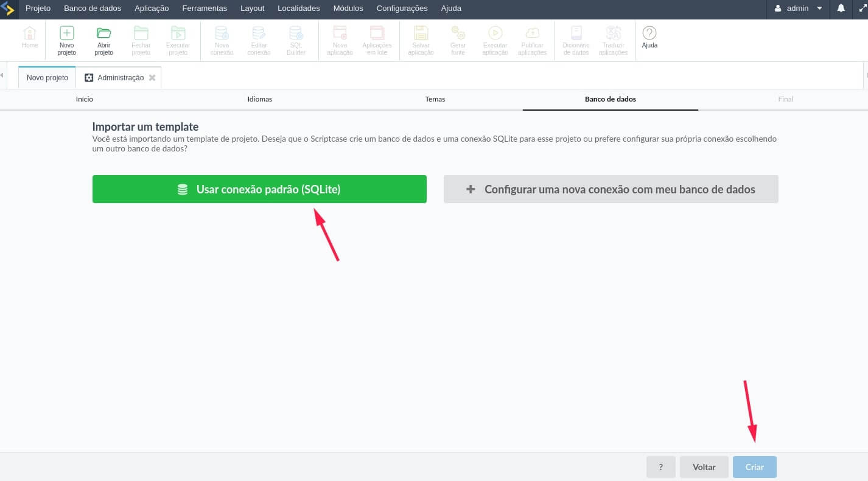Click the Salvar aplicação toolbar icon
Viewport: 868px width, 481px height.
[x=421, y=41]
